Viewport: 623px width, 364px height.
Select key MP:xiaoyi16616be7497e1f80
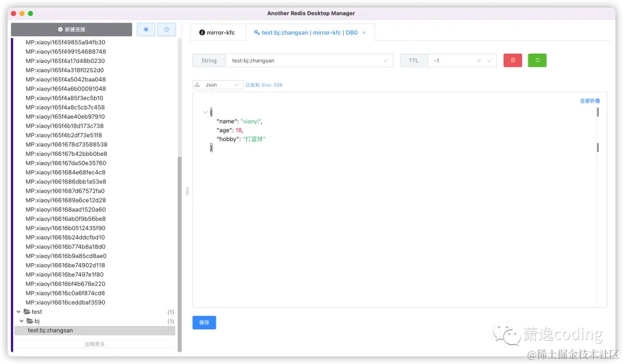point(65,275)
